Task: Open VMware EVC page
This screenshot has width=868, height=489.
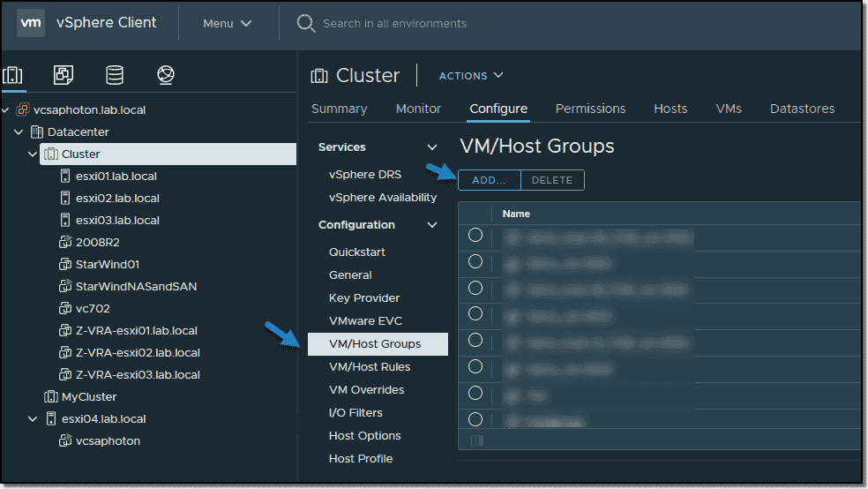Action: click(365, 321)
